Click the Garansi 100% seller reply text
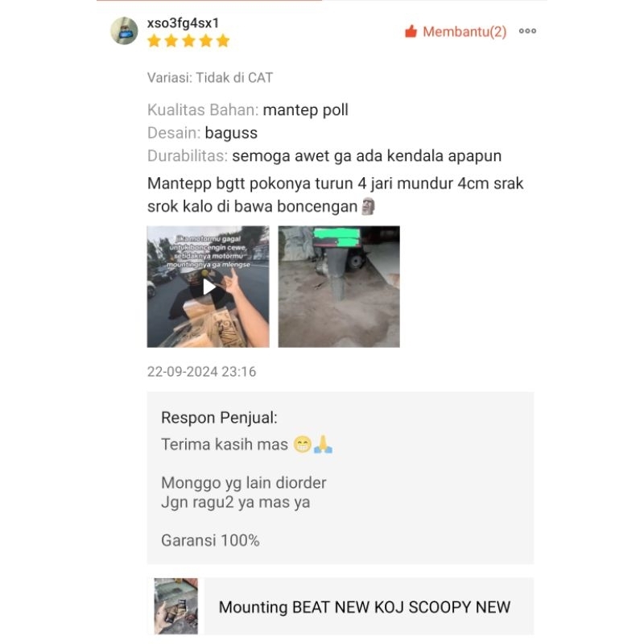644x644 pixels. click(210, 540)
